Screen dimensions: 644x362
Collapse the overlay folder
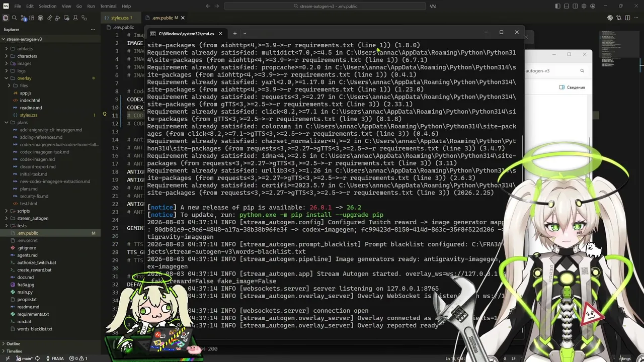click(x=50, y=78)
